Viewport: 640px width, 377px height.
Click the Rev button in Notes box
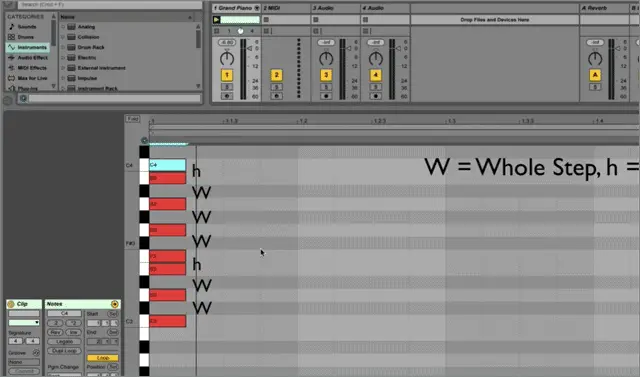[56, 332]
